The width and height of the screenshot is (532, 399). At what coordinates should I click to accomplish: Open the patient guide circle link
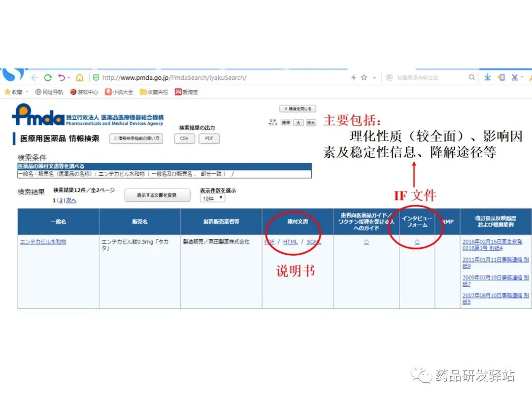coord(366,242)
